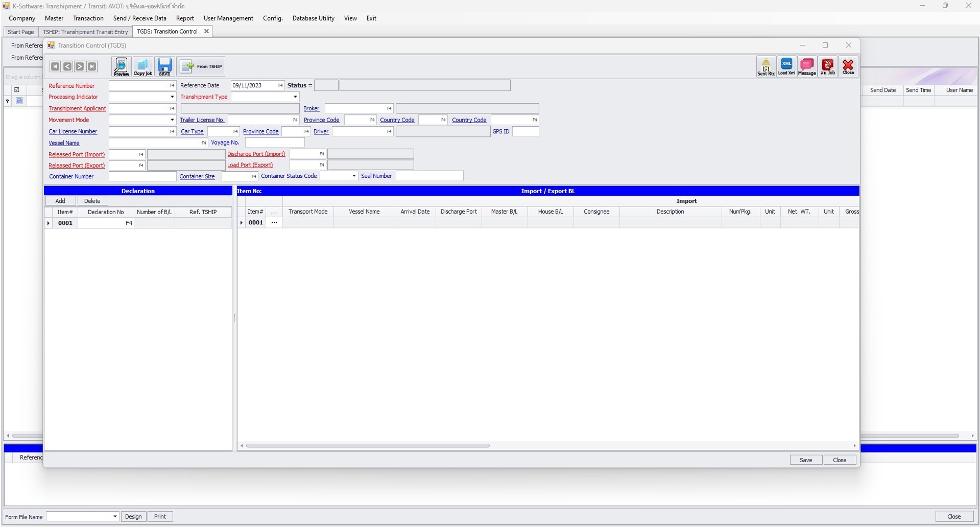The height and width of the screenshot is (527, 980).
Task: Click the Add button in the Declaration panel
Action: [x=60, y=200]
